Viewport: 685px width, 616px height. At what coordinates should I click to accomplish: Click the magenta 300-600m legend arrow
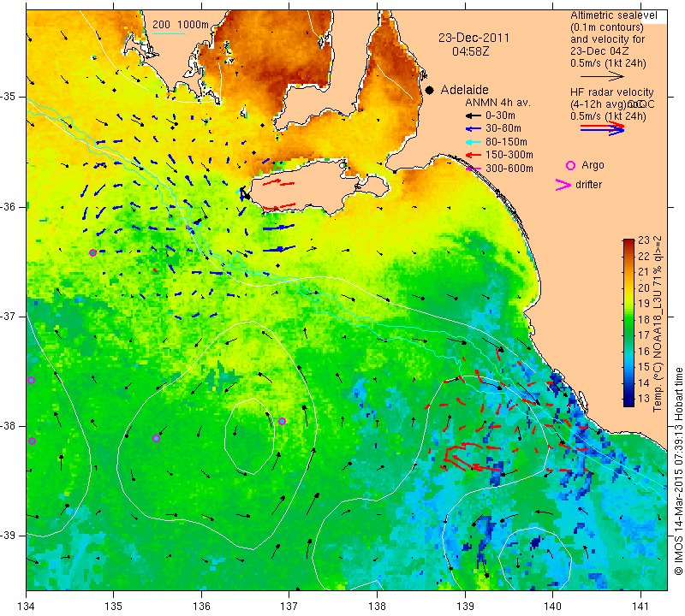point(473,169)
